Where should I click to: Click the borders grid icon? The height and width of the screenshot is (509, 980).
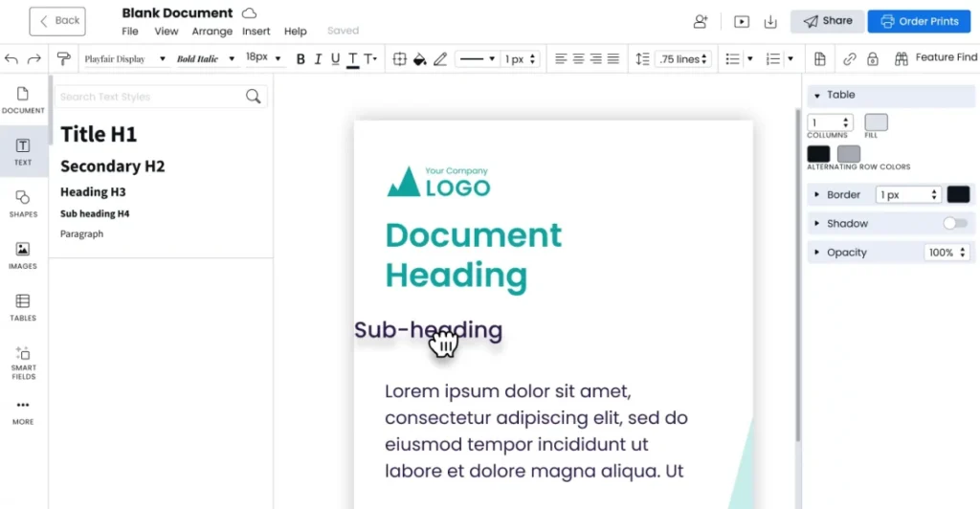[399, 58]
